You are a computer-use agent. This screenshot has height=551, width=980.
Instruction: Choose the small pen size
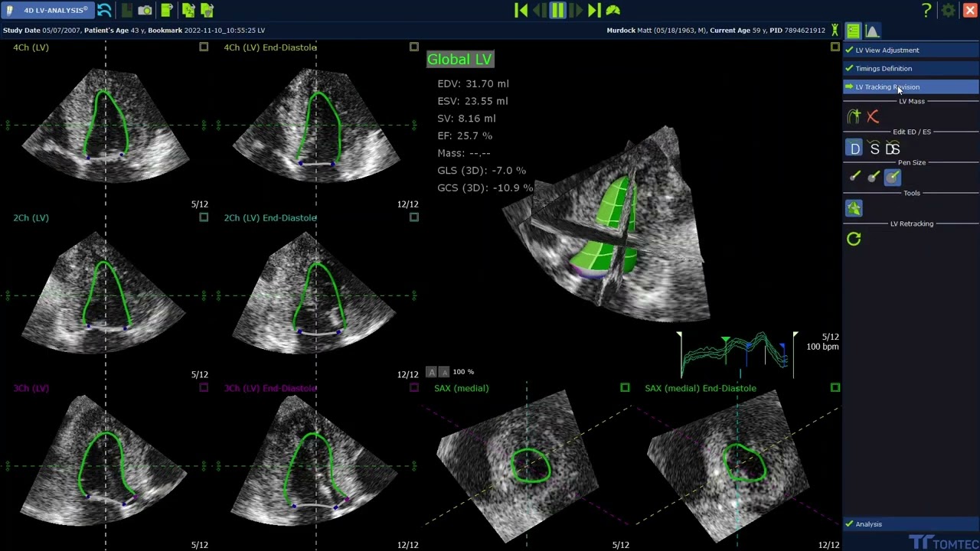coord(854,177)
